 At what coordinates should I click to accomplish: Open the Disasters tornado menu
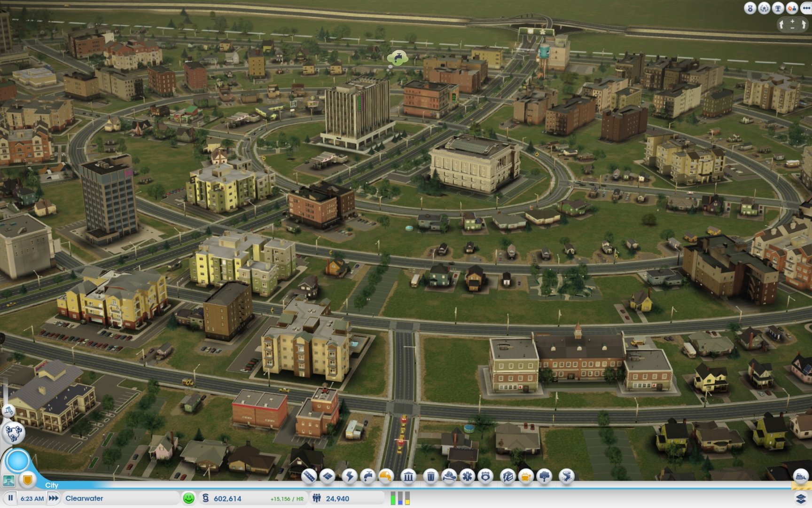(x=566, y=476)
